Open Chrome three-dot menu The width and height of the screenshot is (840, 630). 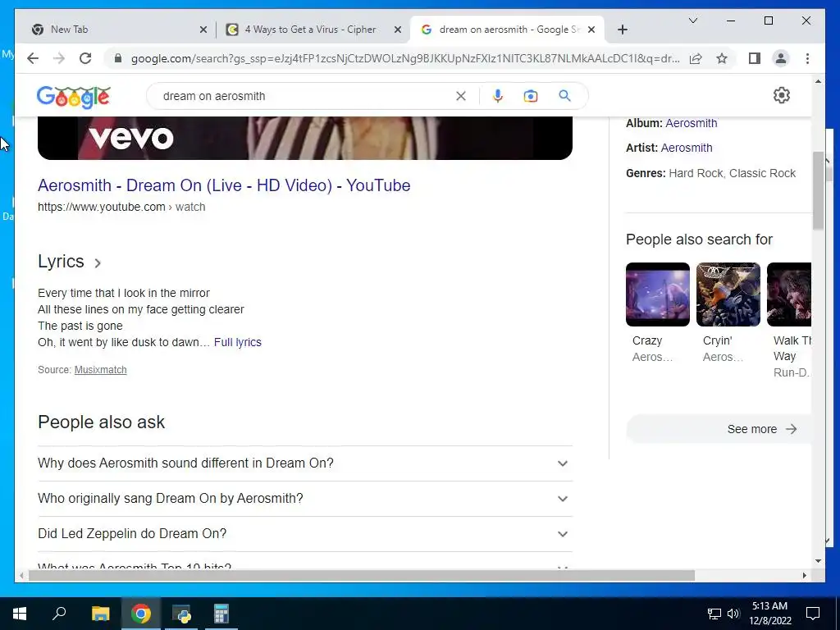807,58
